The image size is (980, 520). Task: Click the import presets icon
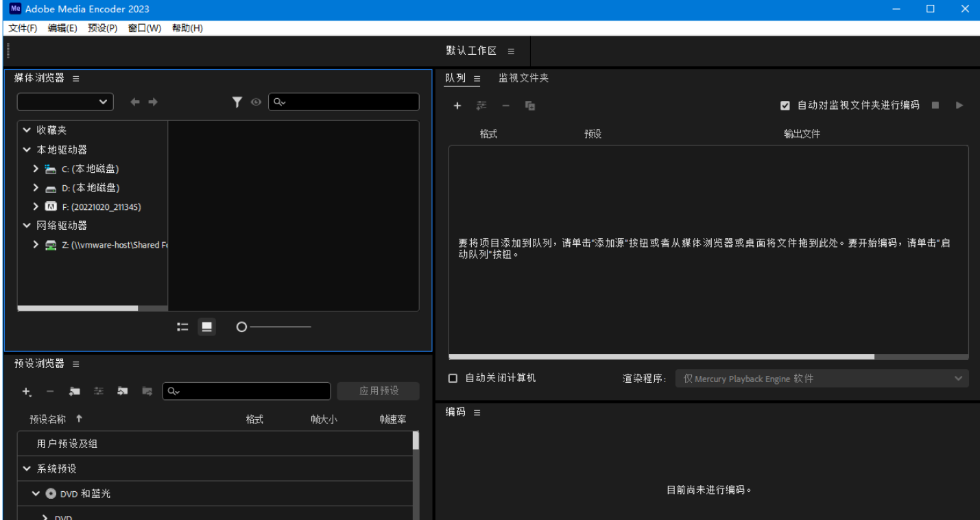(x=123, y=391)
